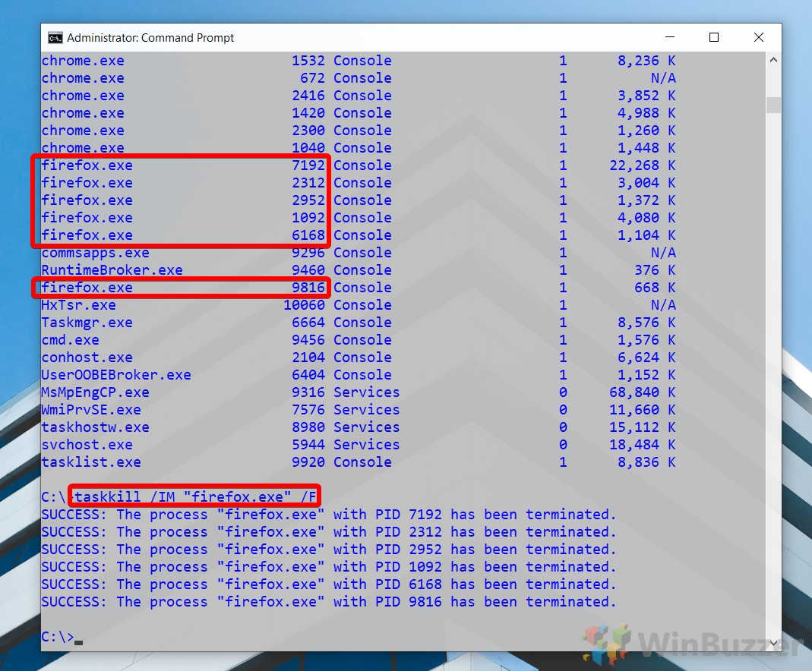The image size is (812, 671).
Task: Click the SUCCESS line for PID 2312
Action: tap(329, 532)
